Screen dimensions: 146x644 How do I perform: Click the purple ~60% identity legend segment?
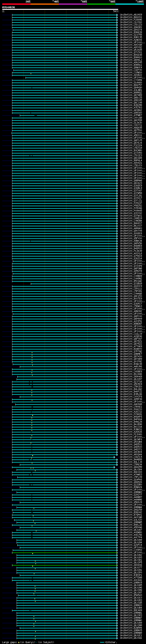pyautogui.click(x=73, y=4)
